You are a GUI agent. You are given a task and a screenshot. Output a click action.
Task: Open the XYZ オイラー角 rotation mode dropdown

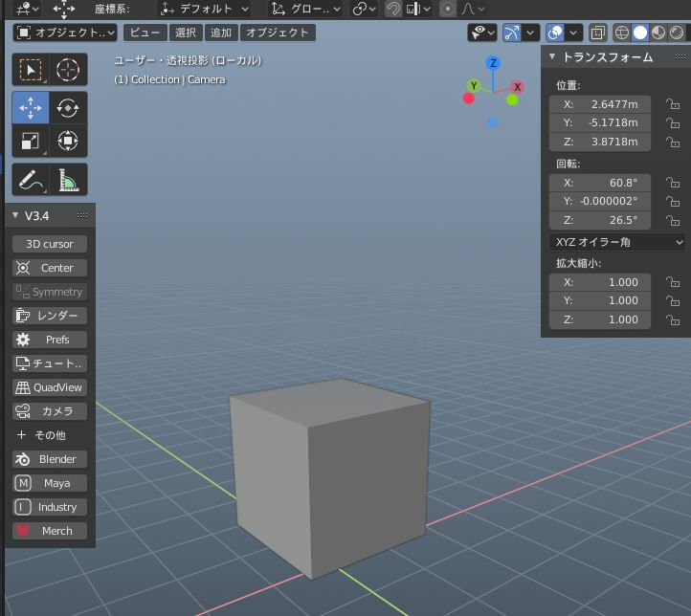[x=618, y=242]
